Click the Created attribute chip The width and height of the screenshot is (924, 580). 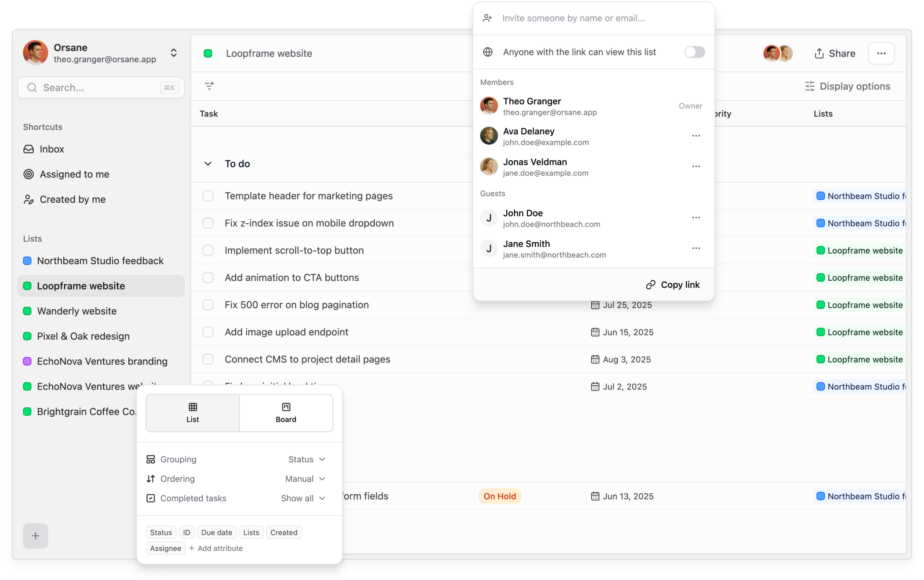[x=284, y=532]
